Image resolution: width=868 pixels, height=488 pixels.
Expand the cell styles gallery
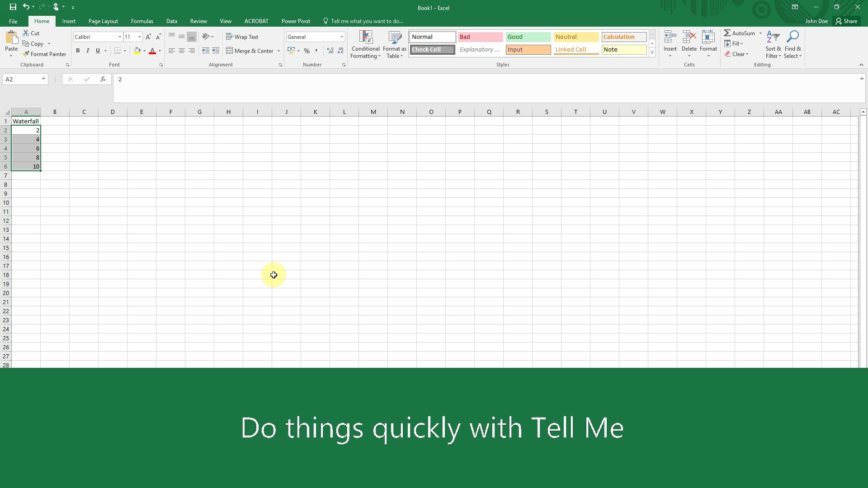pyautogui.click(x=652, y=53)
